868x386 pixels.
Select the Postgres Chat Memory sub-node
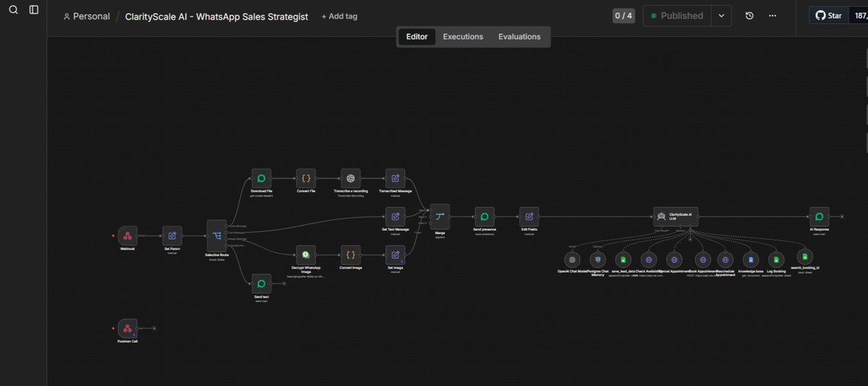tap(597, 259)
